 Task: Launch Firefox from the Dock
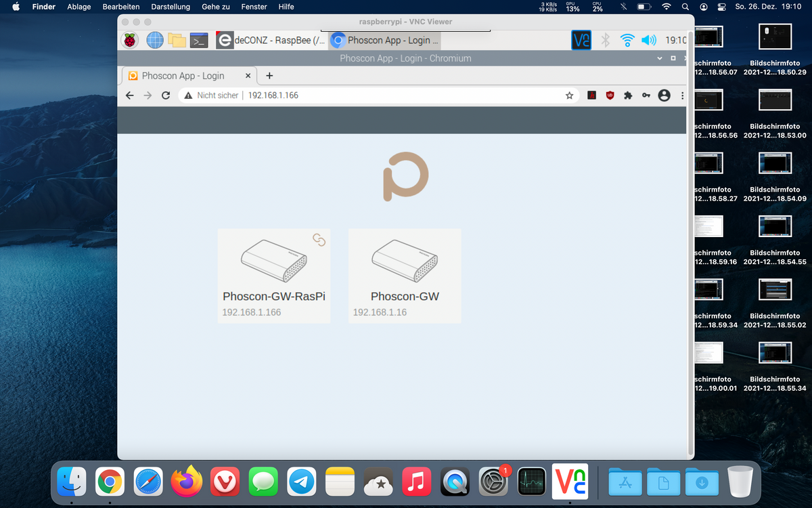187,481
